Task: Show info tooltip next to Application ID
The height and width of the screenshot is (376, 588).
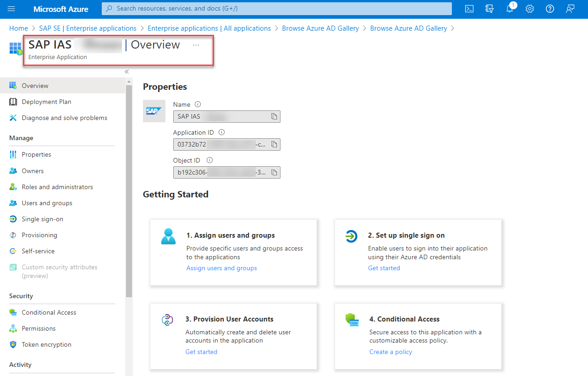Action: pos(221,132)
